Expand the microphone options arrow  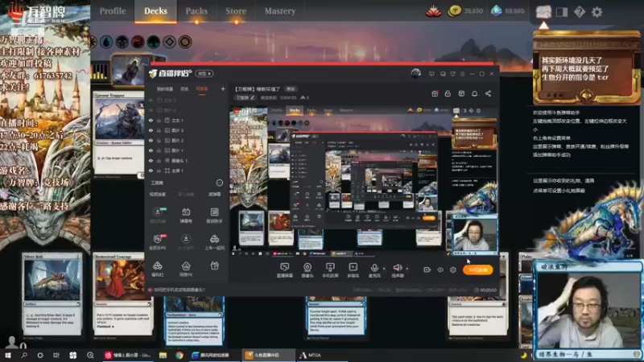point(384,269)
